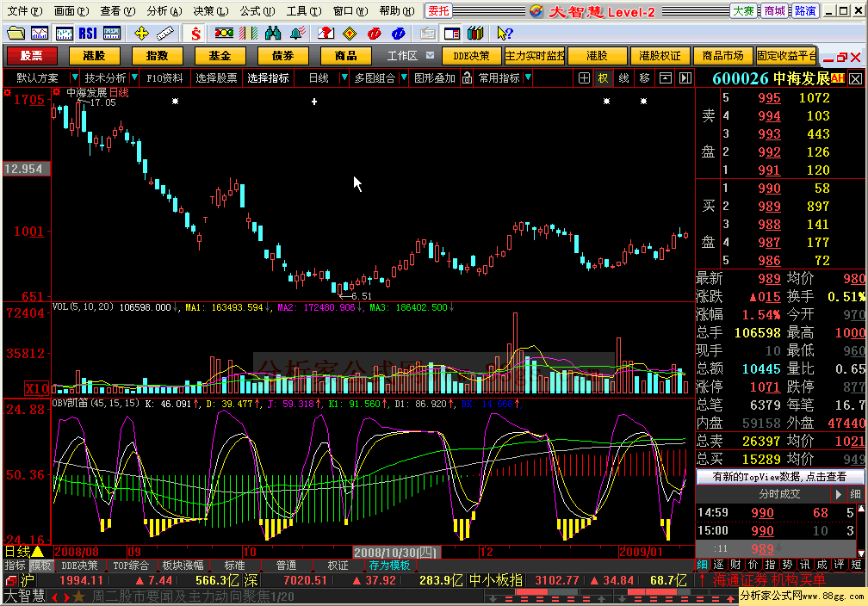
Task: Click the 财 tab in bottom-right row
Action: point(735,565)
